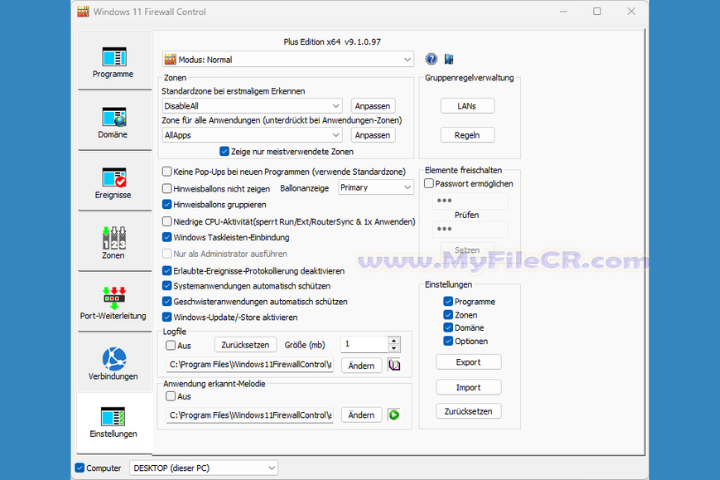720x480 pixels.
Task: Open the Modus: Normal dropdown
Action: pyautogui.click(x=288, y=59)
